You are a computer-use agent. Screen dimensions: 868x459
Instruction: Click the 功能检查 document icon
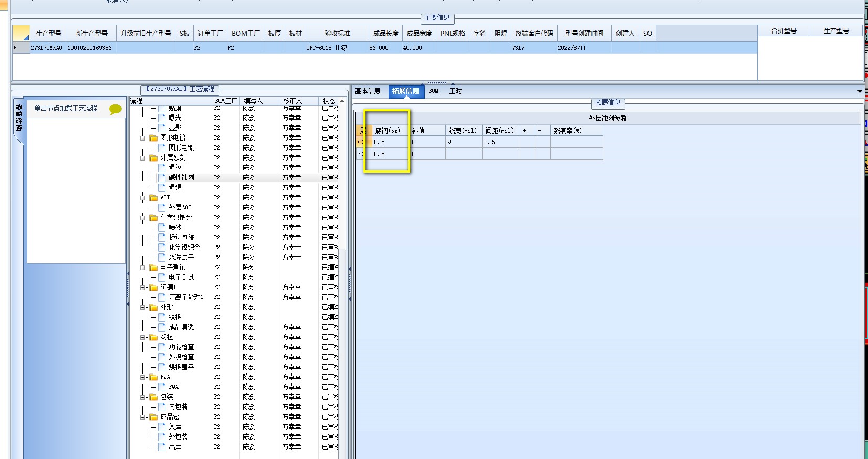pos(162,347)
